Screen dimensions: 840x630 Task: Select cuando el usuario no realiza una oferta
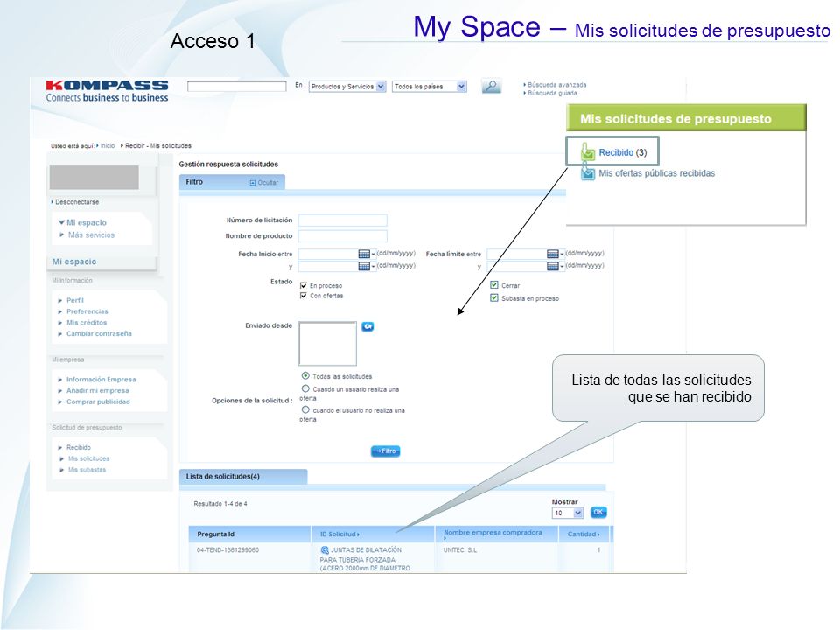pos(305,409)
